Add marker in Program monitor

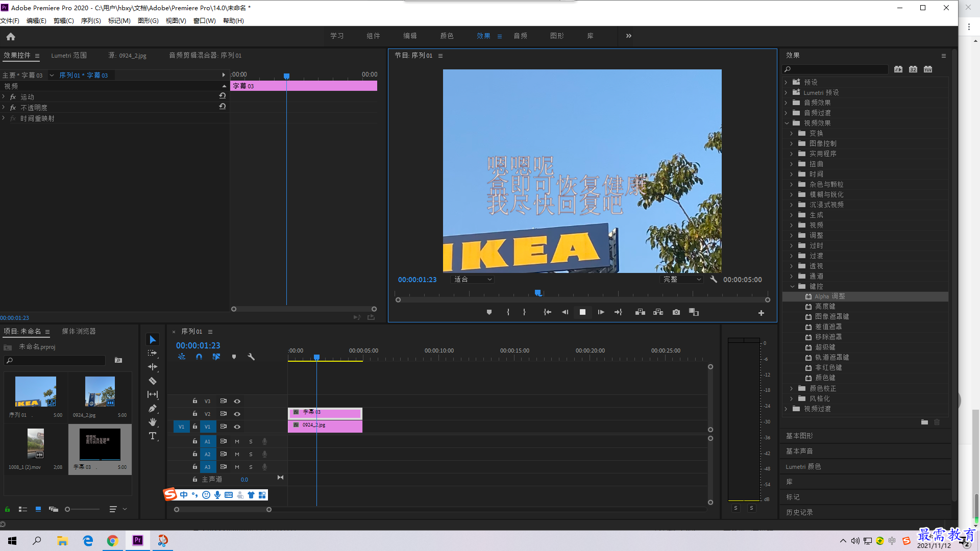489,312
